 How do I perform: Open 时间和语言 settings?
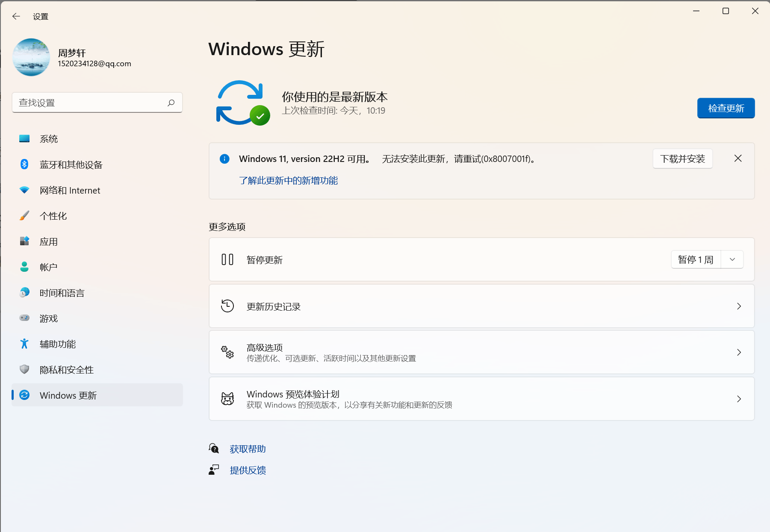97,293
